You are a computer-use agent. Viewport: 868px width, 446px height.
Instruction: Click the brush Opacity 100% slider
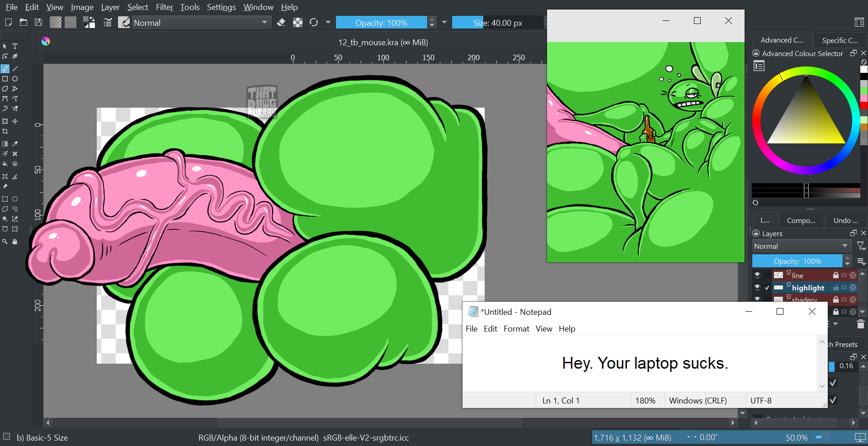tap(381, 23)
